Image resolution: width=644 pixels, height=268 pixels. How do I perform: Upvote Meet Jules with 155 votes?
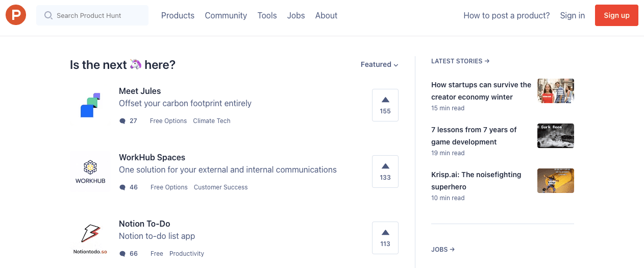[x=385, y=105]
